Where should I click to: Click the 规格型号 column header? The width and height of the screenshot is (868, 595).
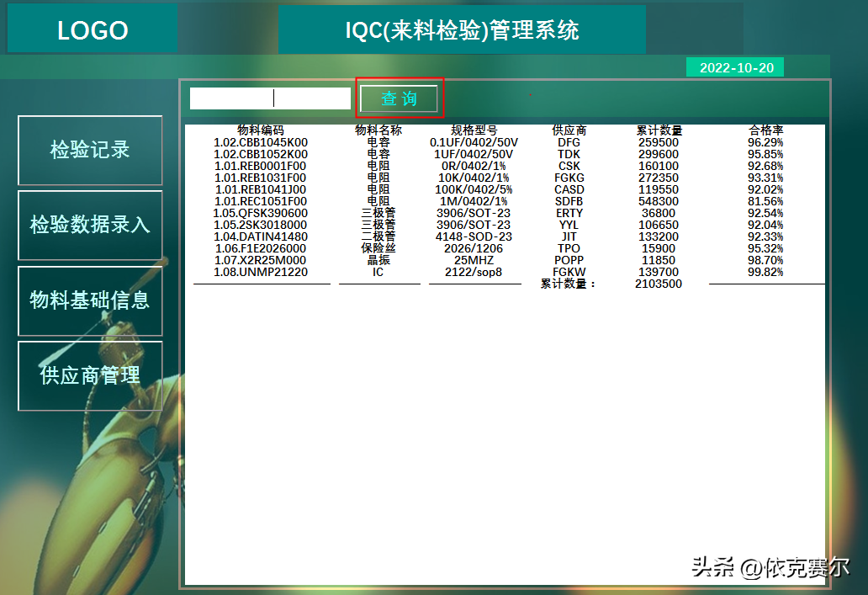pyautogui.click(x=474, y=130)
